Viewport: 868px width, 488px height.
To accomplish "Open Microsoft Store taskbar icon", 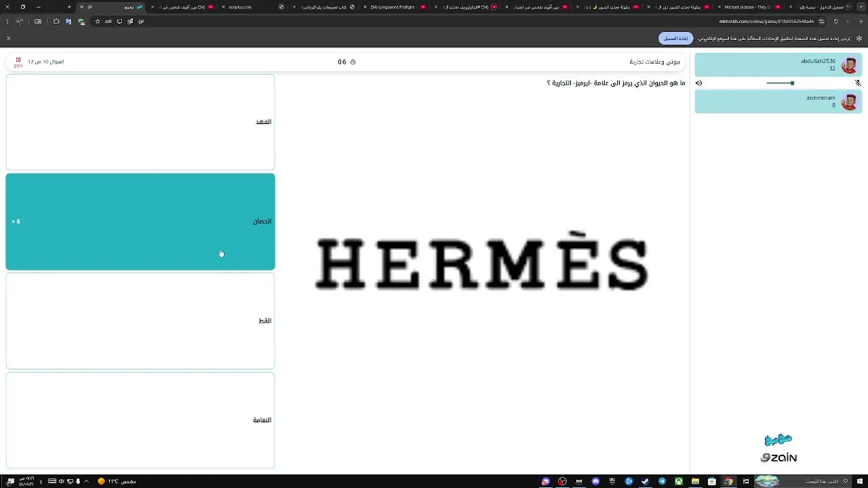I will (x=711, y=481).
